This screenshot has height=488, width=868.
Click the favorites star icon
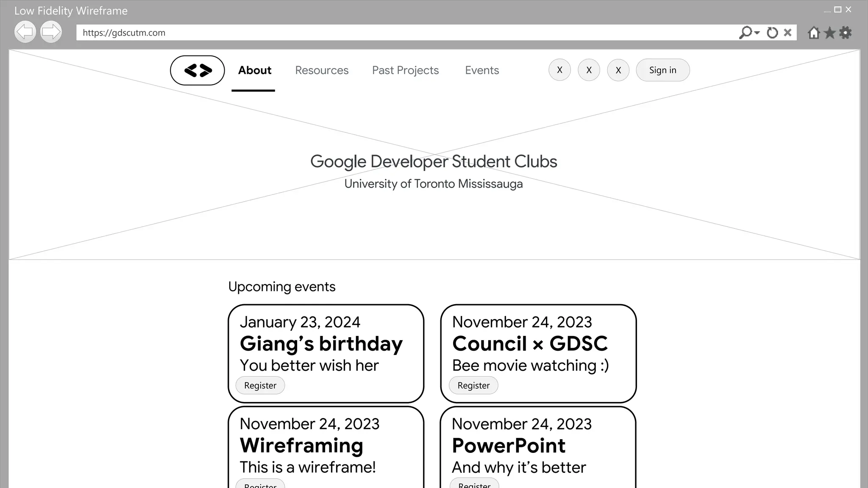coord(830,33)
